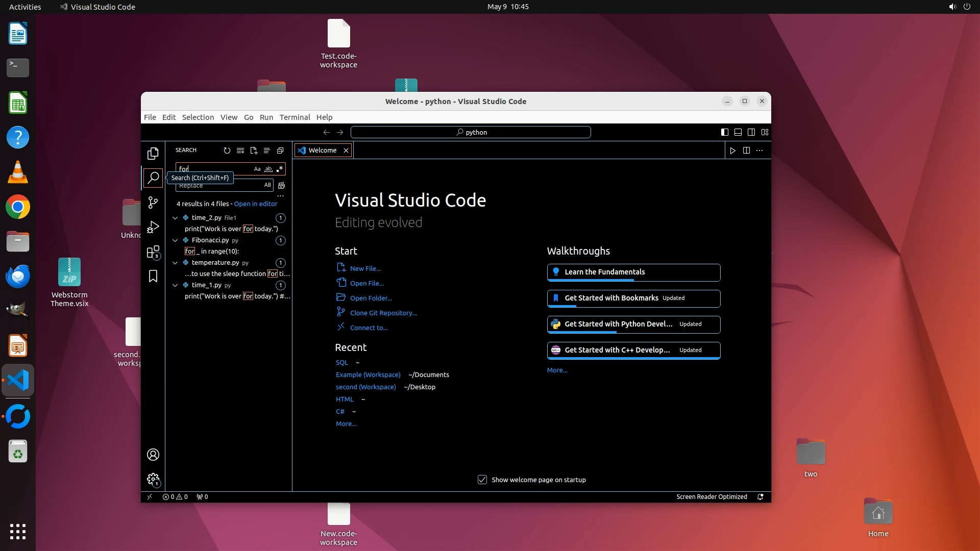The height and width of the screenshot is (551, 980).
Task: Open the Manage gear icon
Action: 153,479
